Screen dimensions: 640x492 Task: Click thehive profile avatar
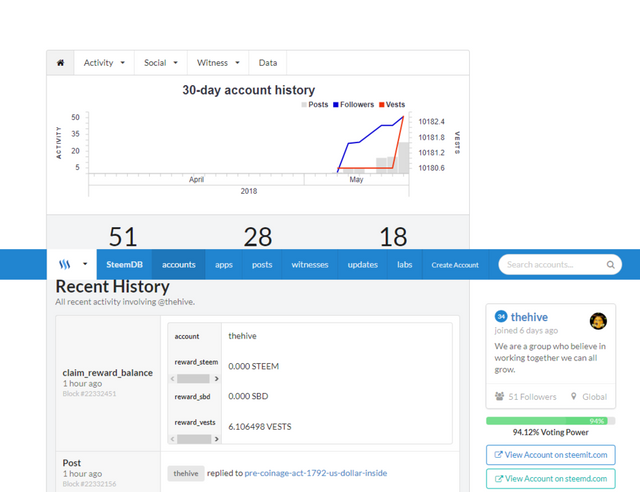coord(598,321)
